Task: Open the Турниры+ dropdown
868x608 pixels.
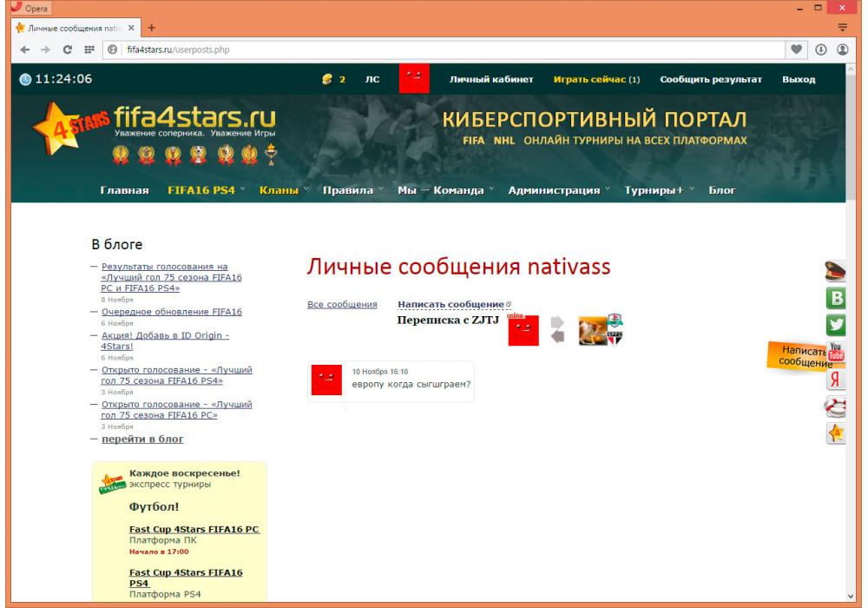Action: (654, 190)
